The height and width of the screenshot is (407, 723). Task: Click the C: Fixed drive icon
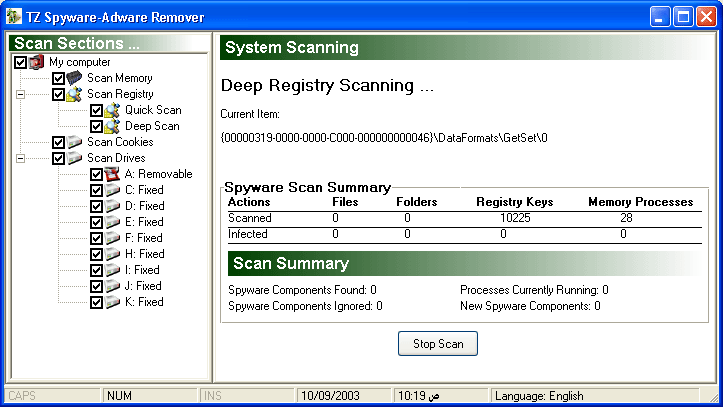click(x=112, y=190)
